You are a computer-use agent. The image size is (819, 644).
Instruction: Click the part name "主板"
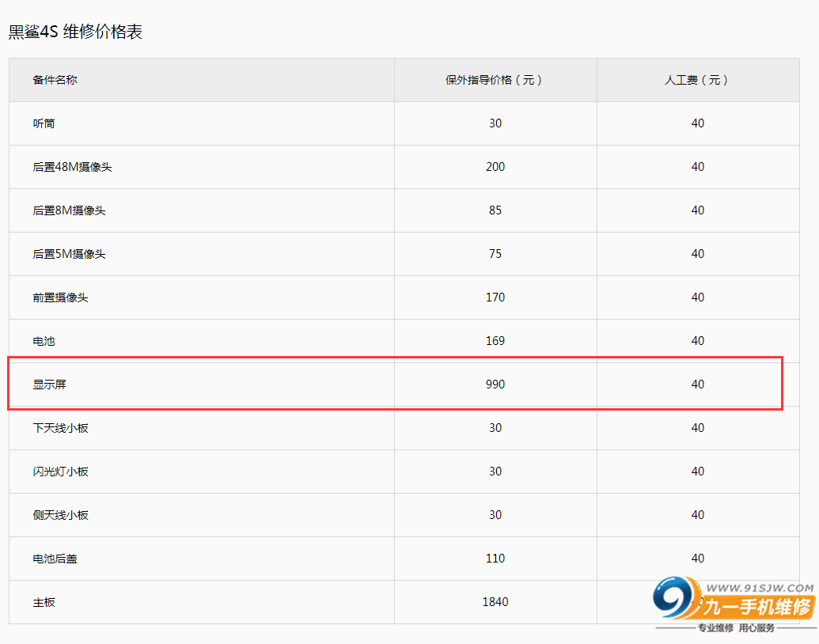coord(44,602)
